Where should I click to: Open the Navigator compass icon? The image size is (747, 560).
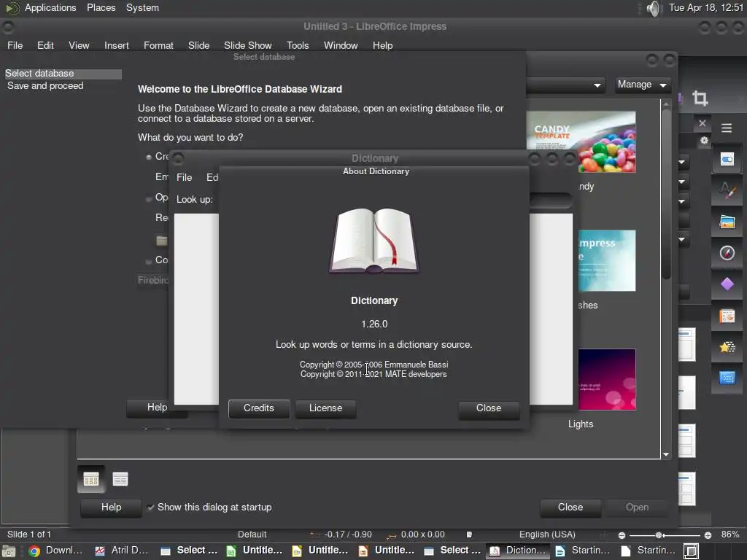coord(727,253)
